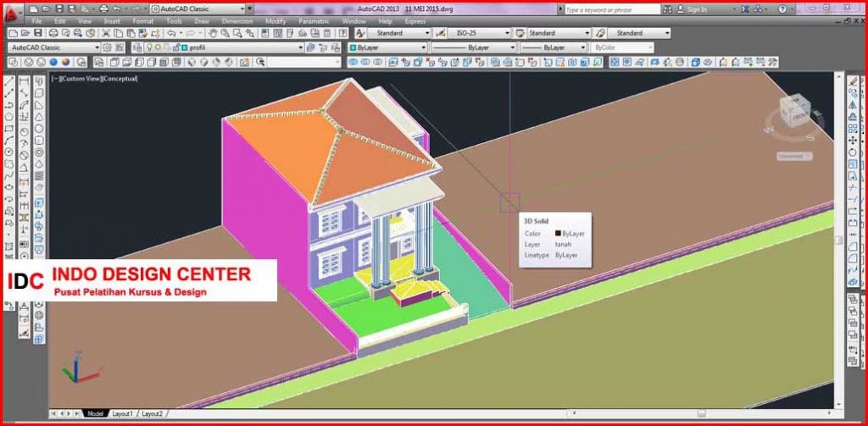Click the 3D view name input box
The width and height of the screenshot is (868, 426).
[x=304, y=62]
